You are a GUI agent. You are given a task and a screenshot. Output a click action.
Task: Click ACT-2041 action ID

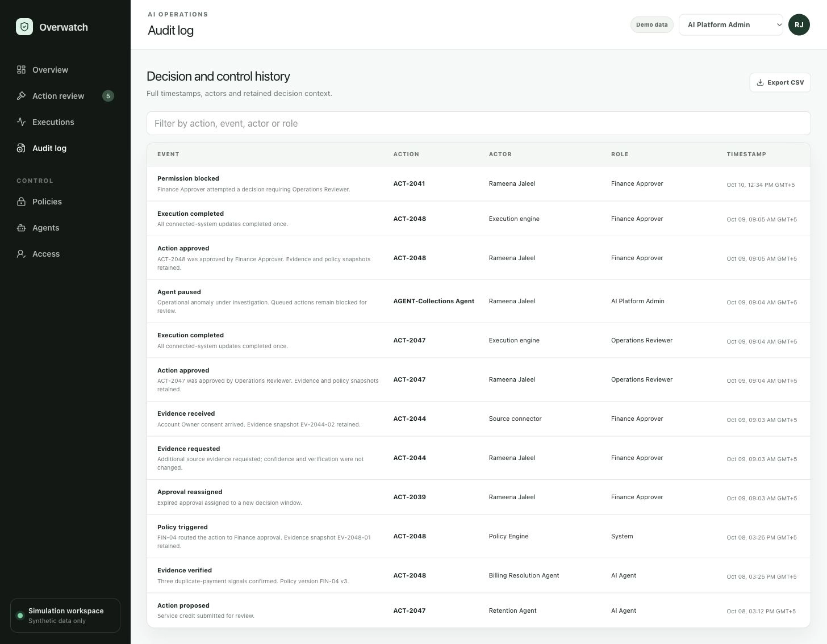point(409,183)
